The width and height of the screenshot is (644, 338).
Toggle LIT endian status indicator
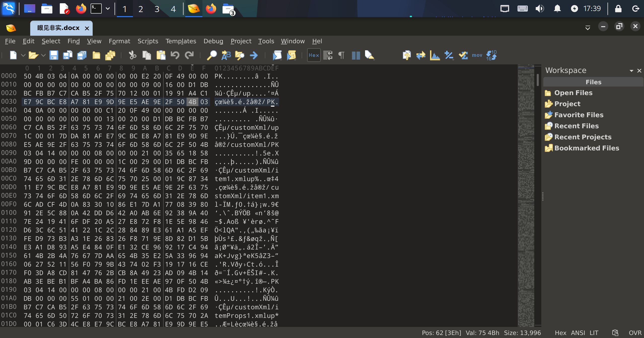594,333
